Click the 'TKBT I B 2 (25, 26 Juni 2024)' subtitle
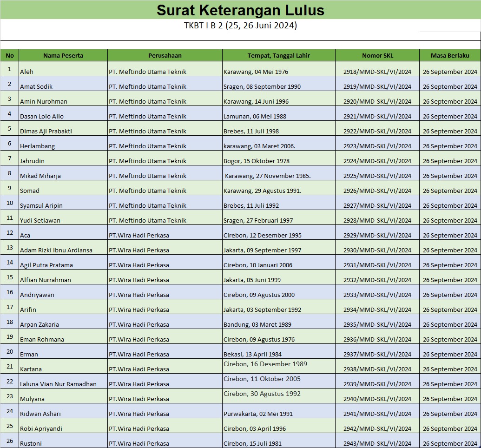 pos(241,25)
